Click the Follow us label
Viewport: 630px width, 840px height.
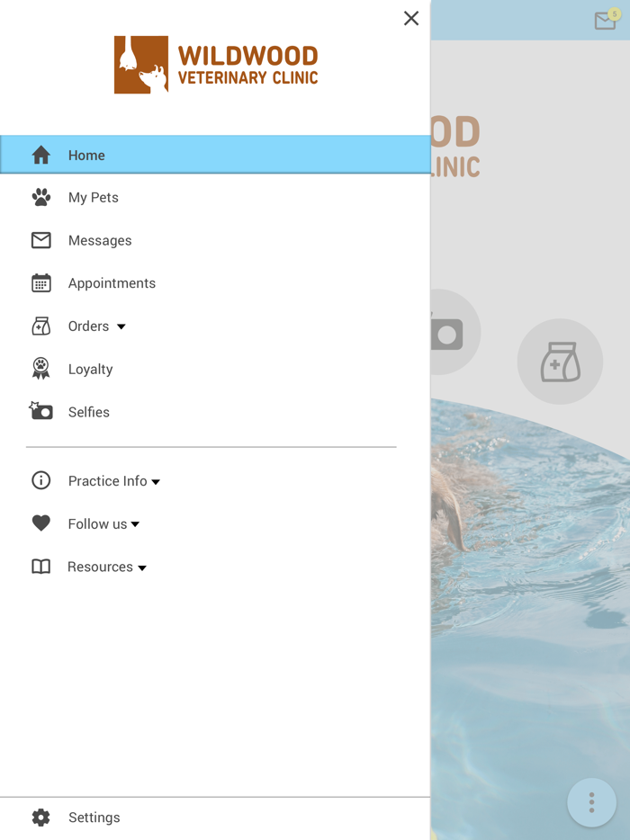click(x=97, y=523)
